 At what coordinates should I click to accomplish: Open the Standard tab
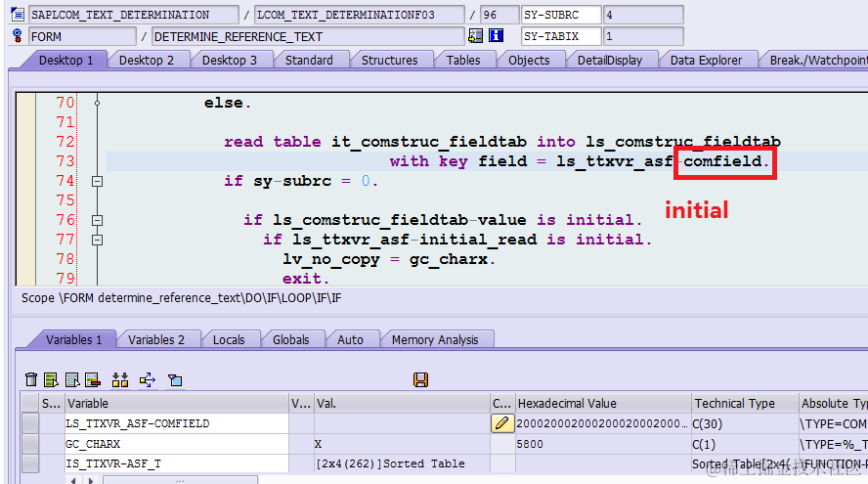click(x=309, y=60)
